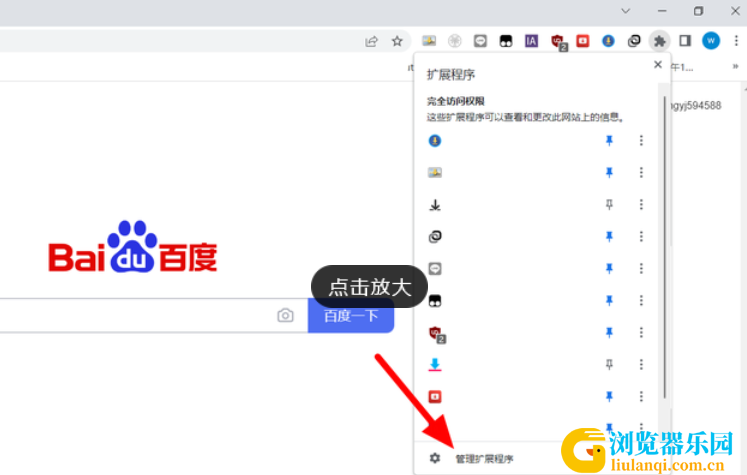
Task: Bookmark this page with the star icon
Action: 397,41
